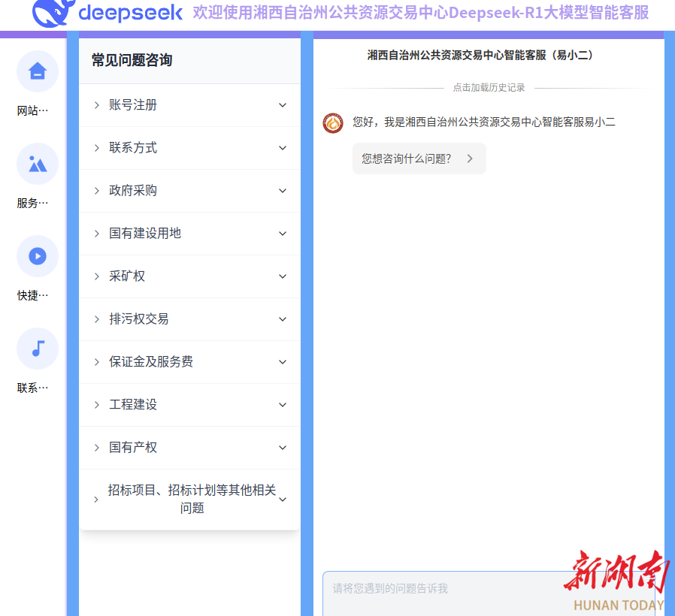Expand 账号注册 with its down chevron
The image size is (675, 616).
click(x=283, y=105)
